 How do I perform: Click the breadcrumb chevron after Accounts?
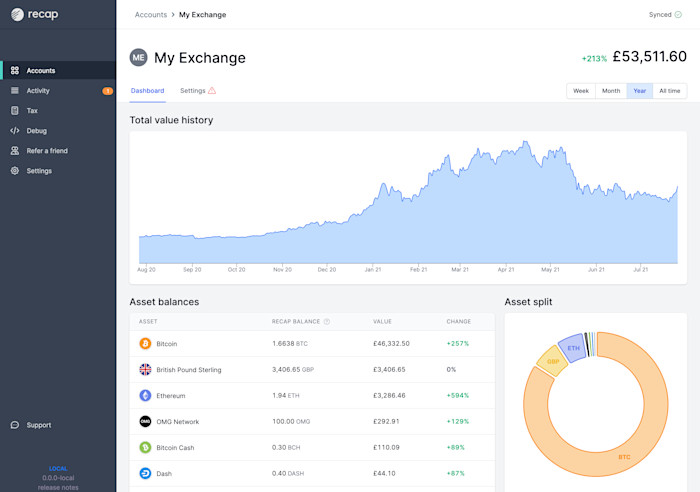point(173,15)
